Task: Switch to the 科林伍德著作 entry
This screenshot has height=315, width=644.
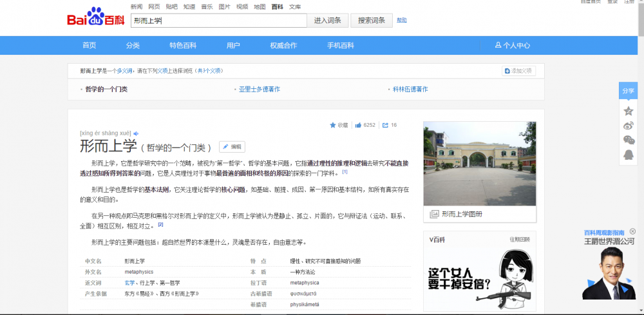Action: click(410, 90)
